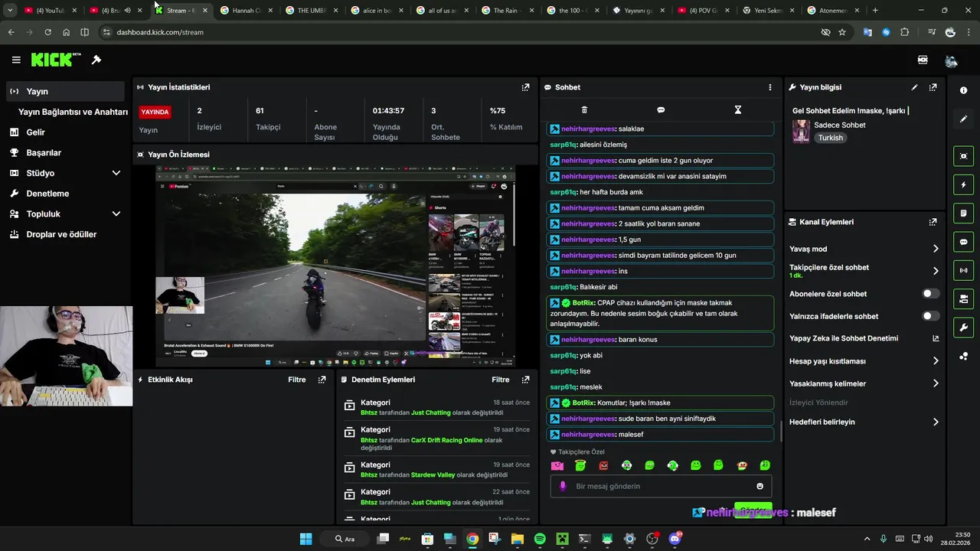Toggle the document widget icon in right sidebar

point(963,213)
